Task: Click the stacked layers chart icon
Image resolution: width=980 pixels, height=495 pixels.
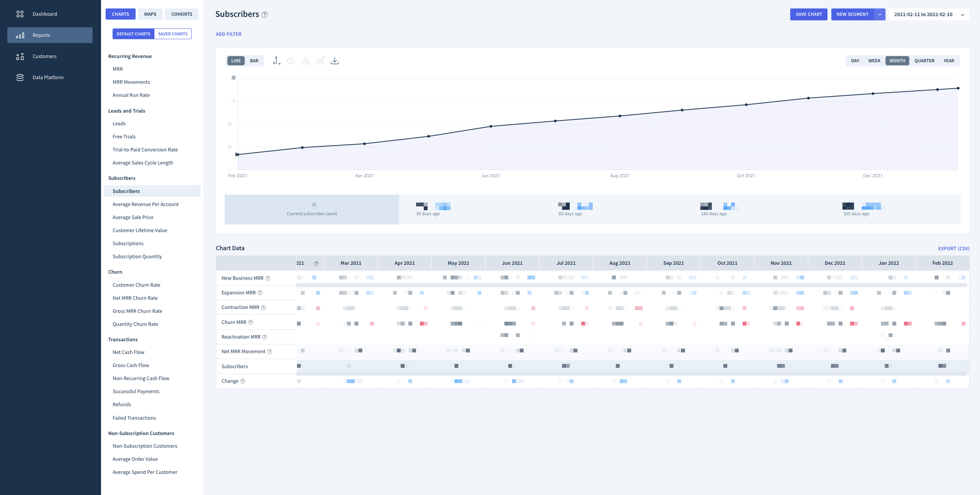Action: (x=305, y=61)
